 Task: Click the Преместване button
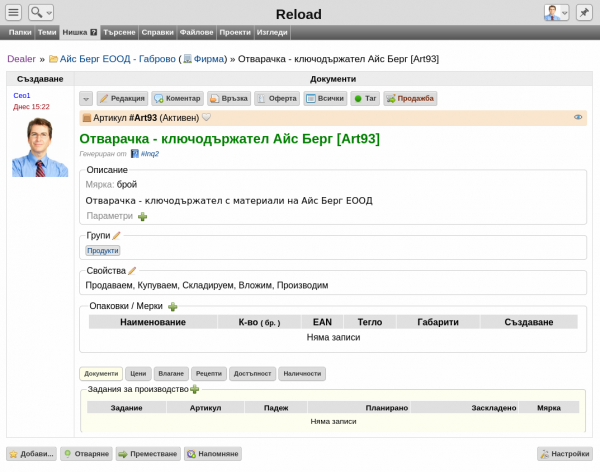[x=148, y=454]
